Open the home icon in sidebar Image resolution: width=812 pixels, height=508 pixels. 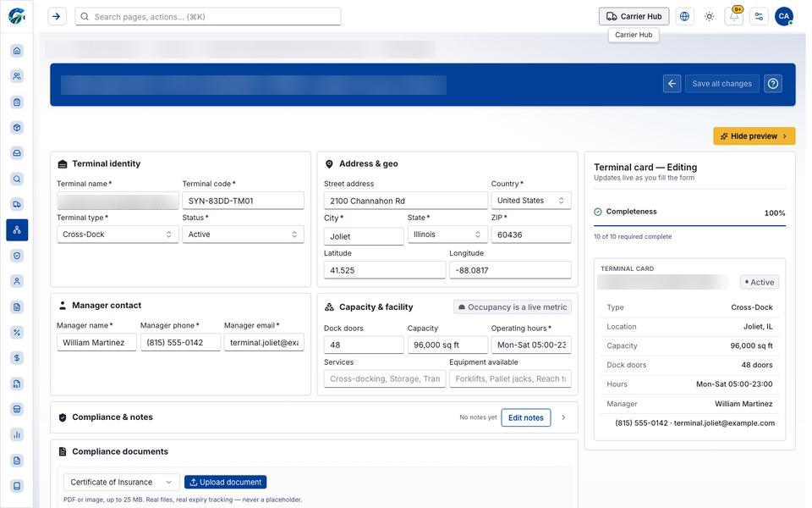(17, 51)
